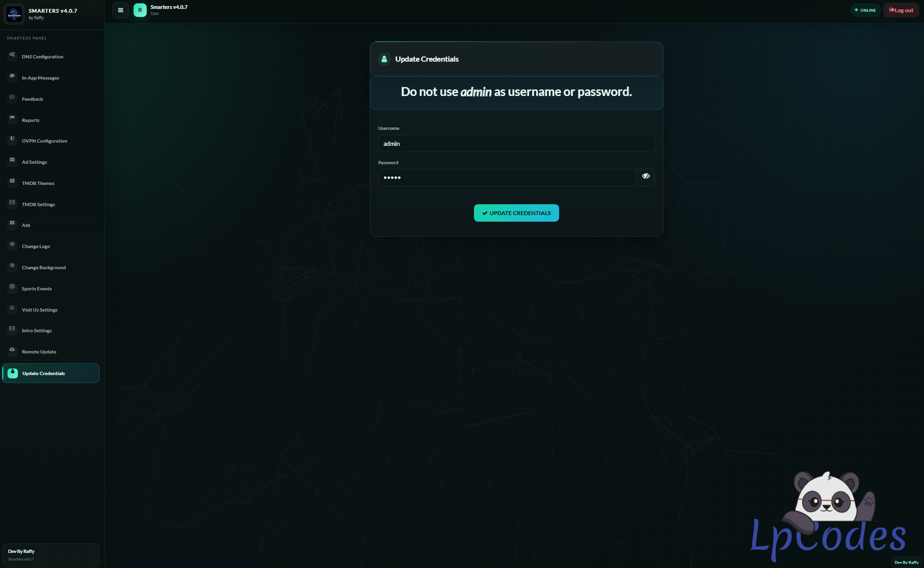Click the TMDB Themes grid icon
924x568 pixels.
[12, 182]
